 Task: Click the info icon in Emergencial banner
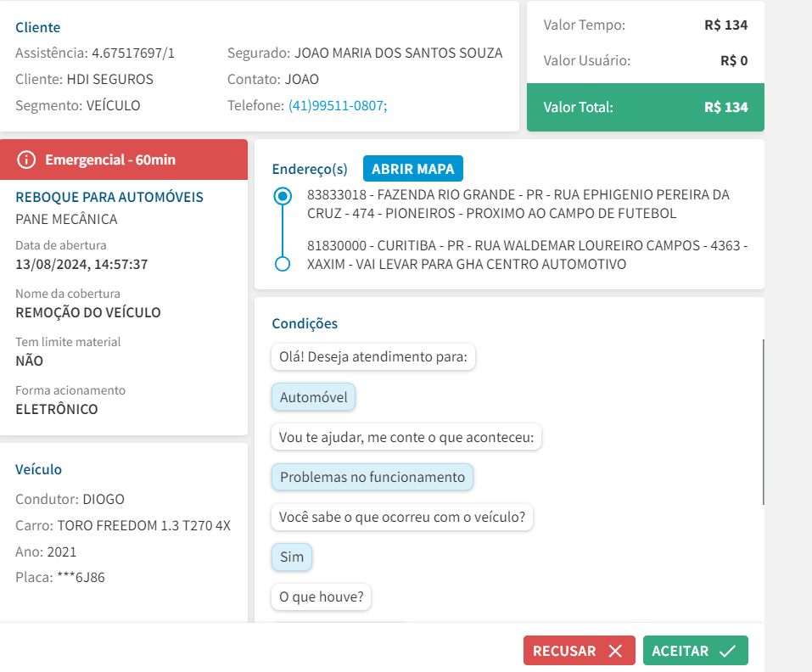coord(27,160)
